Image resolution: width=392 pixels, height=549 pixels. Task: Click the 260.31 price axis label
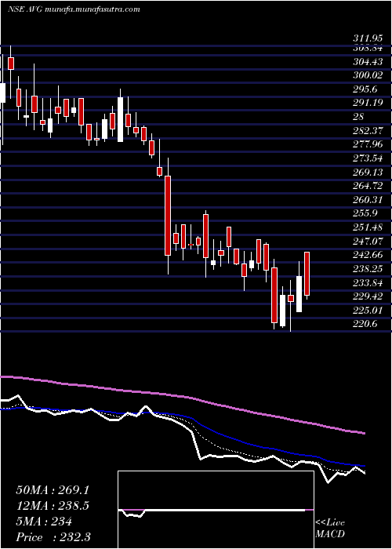tap(368, 199)
